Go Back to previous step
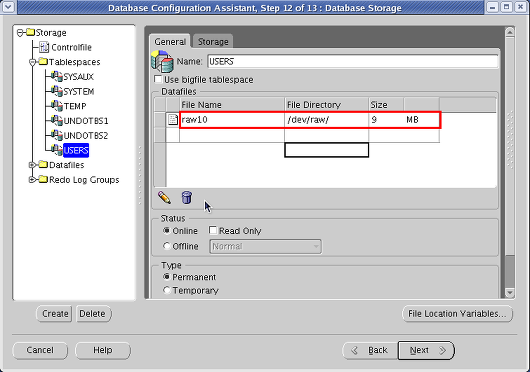 click(x=370, y=350)
